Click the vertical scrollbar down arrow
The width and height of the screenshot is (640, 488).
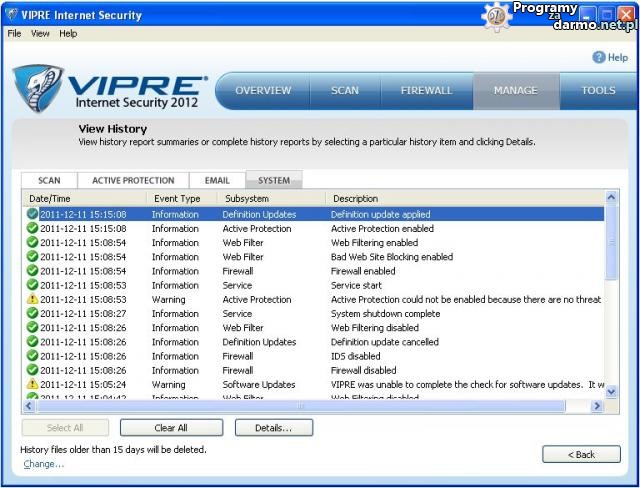click(x=612, y=393)
